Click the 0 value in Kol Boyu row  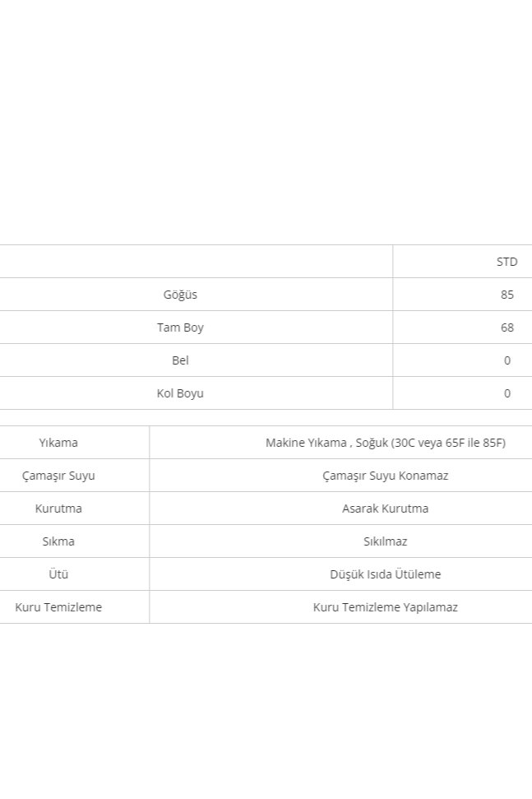click(x=507, y=393)
